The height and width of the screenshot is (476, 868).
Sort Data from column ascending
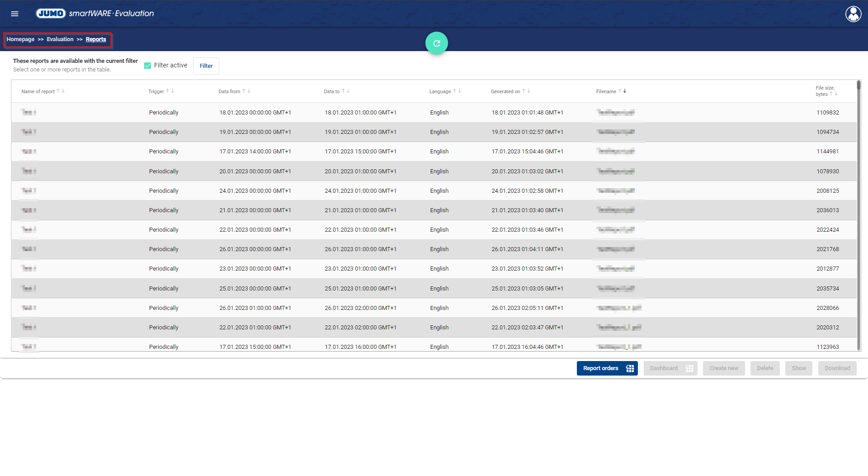(244, 91)
